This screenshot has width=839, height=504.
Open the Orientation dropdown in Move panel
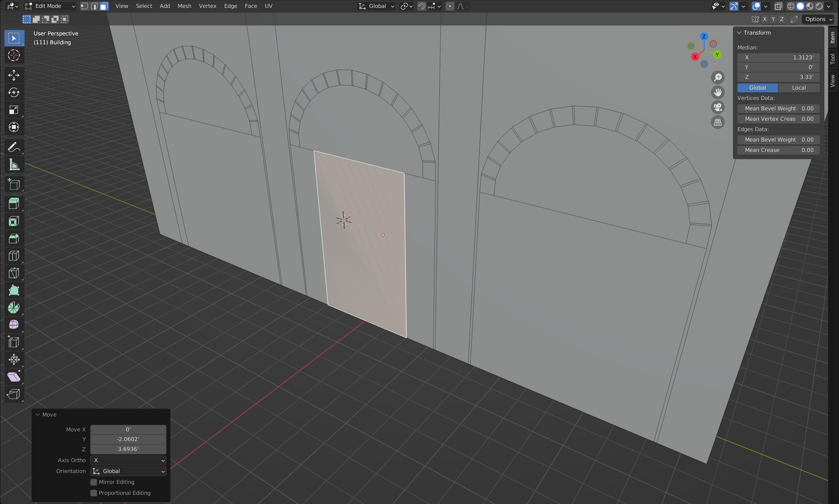click(128, 471)
